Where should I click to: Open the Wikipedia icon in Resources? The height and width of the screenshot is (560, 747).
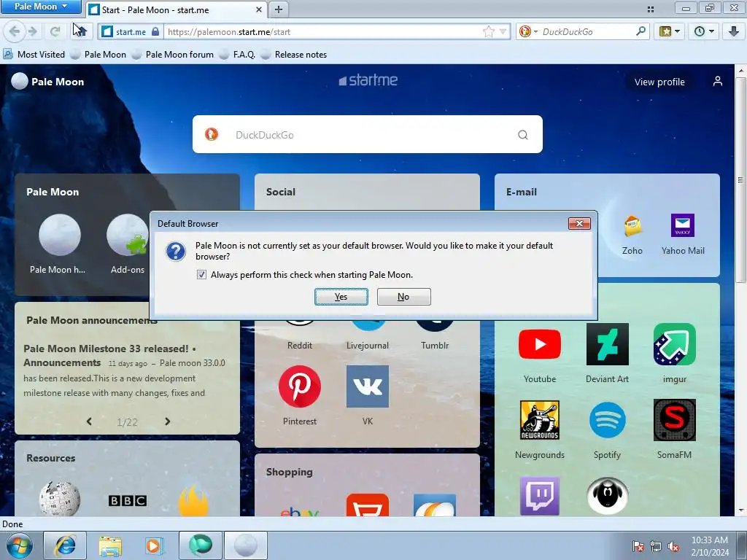[60, 499]
